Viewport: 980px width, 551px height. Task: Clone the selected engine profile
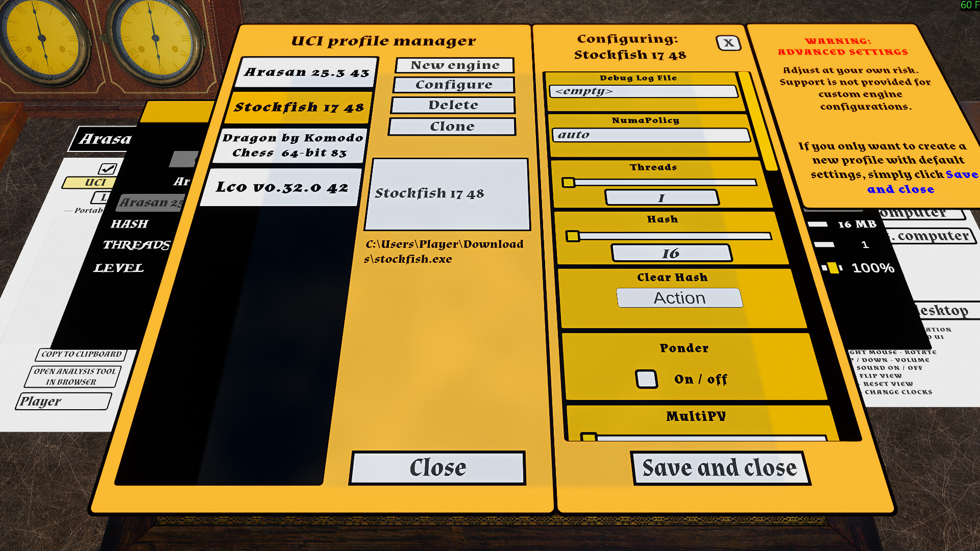[452, 127]
